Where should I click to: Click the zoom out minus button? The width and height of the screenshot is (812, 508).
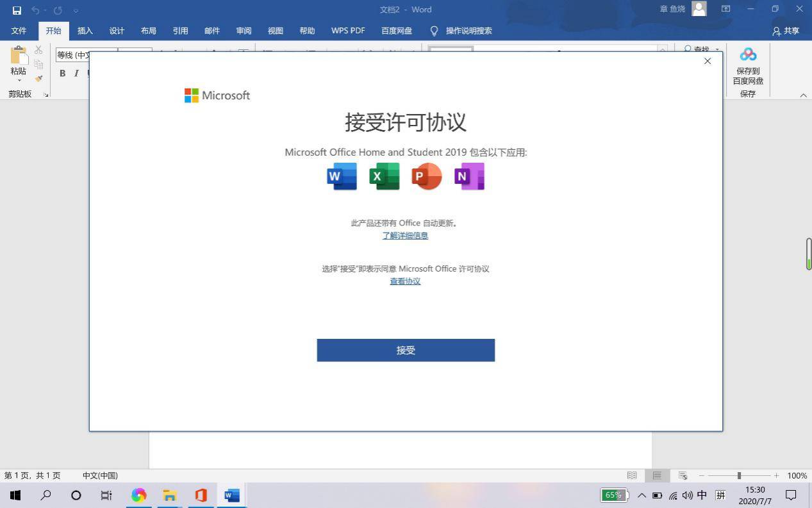click(x=702, y=475)
